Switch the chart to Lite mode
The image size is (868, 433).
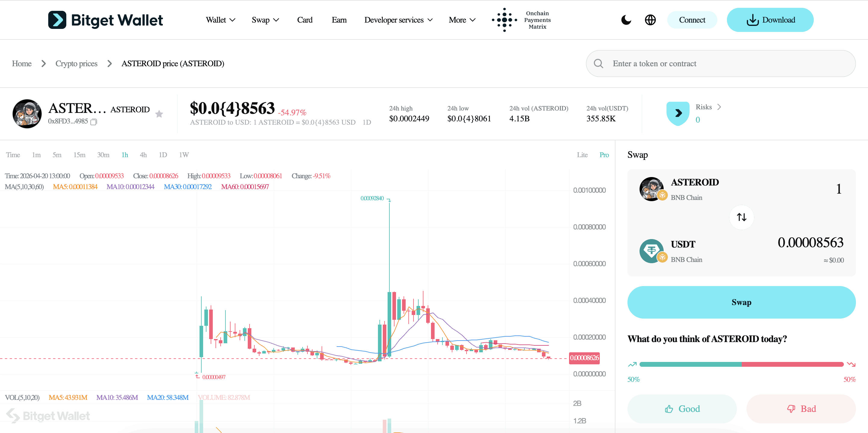(x=582, y=154)
